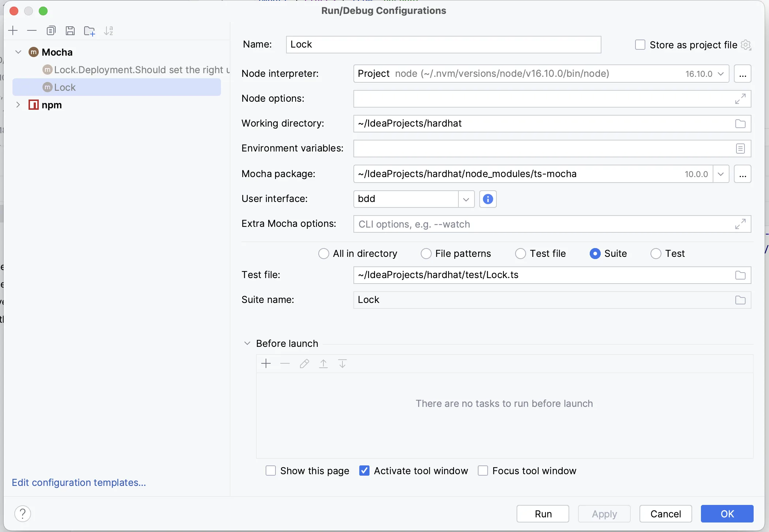
Task: Click the Add New Configuration plus icon
Action: coord(13,31)
